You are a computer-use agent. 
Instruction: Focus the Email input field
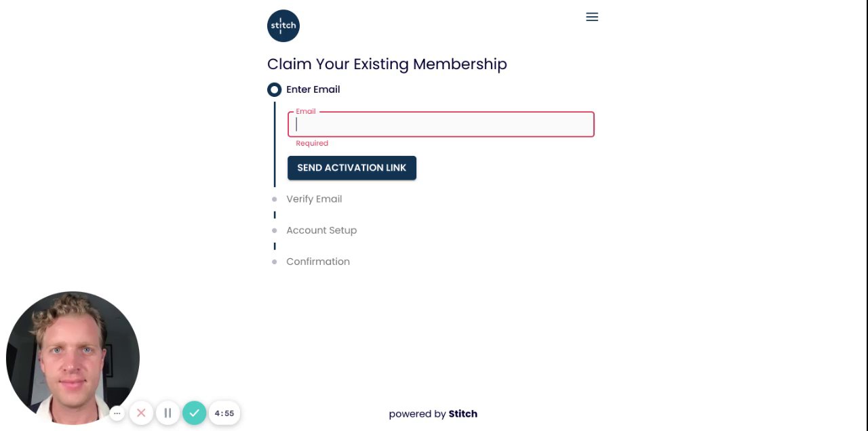point(441,125)
